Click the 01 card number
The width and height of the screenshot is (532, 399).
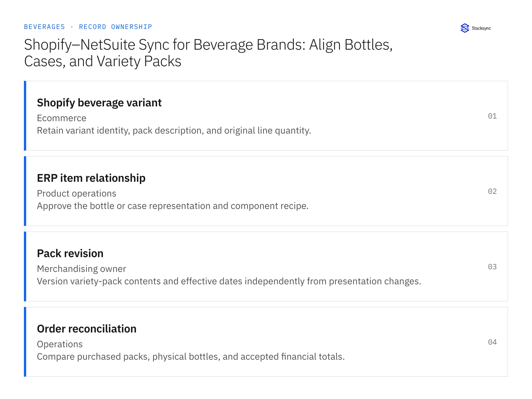click(492, 116)
